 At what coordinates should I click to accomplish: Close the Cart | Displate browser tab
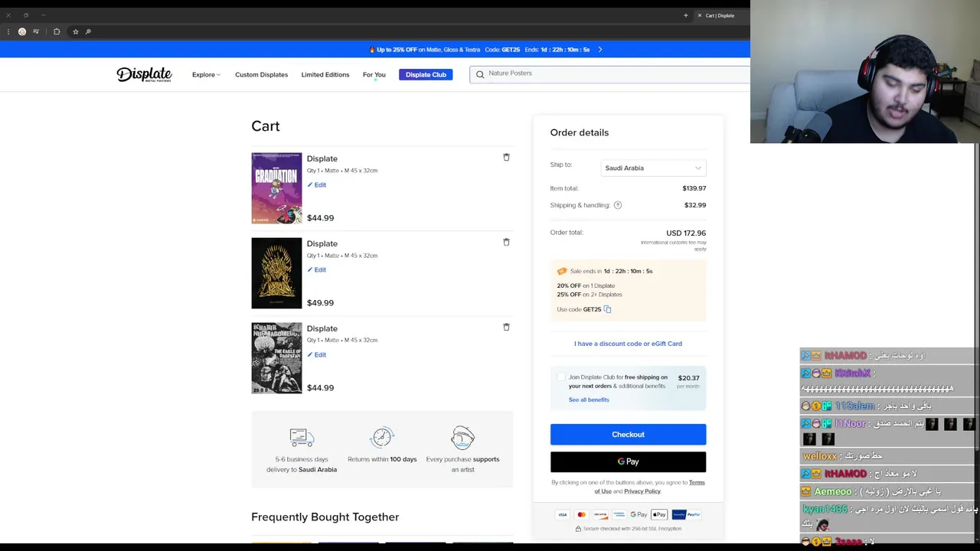tap(699, 15)
